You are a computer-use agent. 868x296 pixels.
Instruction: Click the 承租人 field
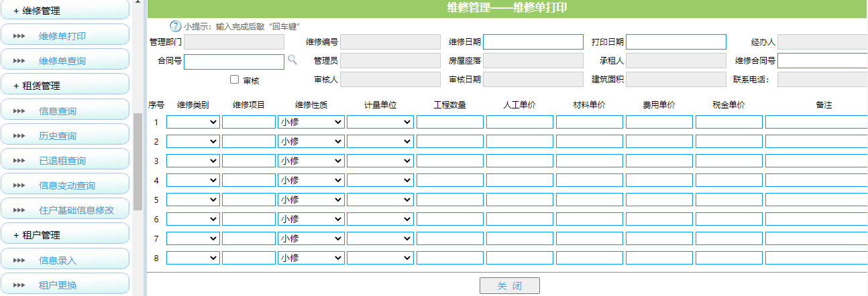[x=676, y=61]
